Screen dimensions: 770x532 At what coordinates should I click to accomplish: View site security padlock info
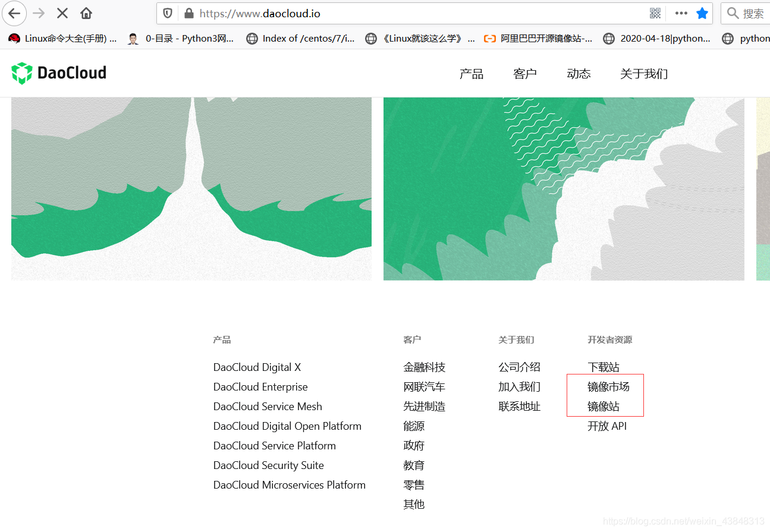pyautogui.click(x=189, y=13)
